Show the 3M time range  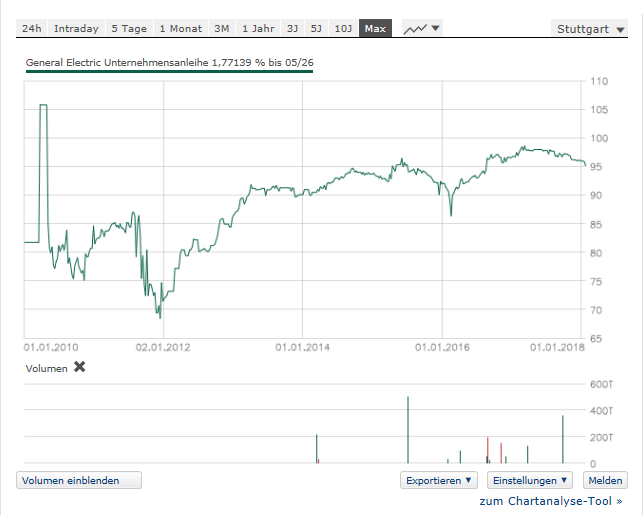click(x=222, y=29)
